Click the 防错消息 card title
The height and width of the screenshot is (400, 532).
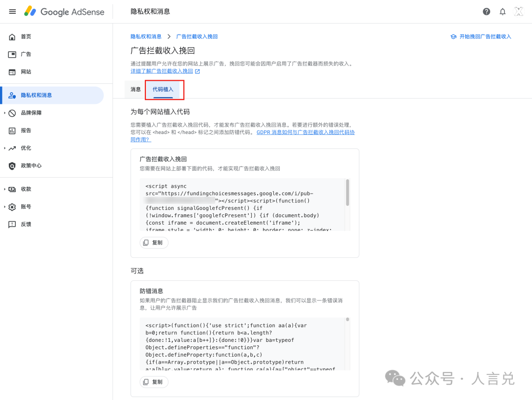(151, 291)
